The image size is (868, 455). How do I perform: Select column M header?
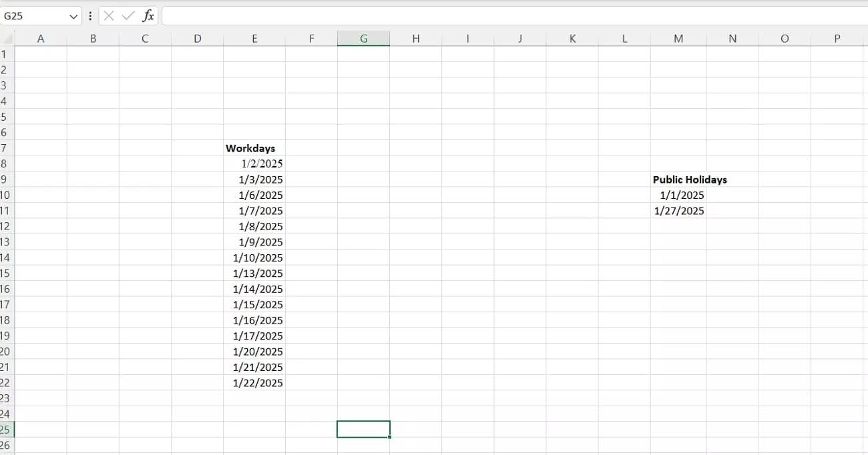(678, 38)
